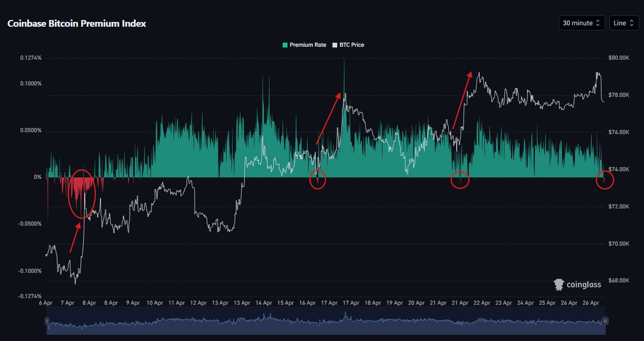Open the 30 minute interval dropdown
Image resolution: width=644 pixels, height=341 pixels.
pyautogui.click(x=582, y=23)
